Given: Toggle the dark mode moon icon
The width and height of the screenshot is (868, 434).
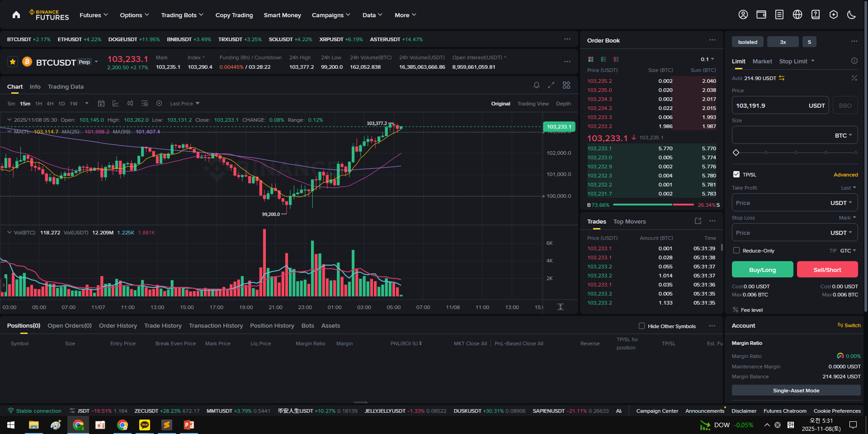Looking at the screenshot, I should pos(852,15).
